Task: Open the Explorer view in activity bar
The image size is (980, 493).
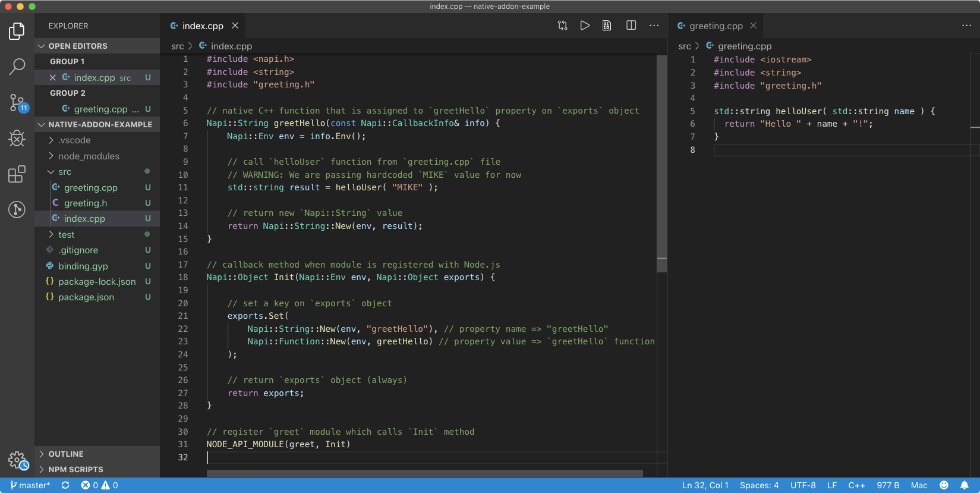Action: point(17,31)
